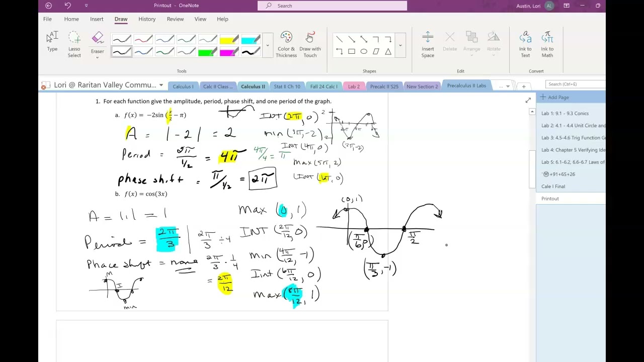Open the Cale I Final page
The width and height of the screenshot is (644, 362).
tap(553, 187)
